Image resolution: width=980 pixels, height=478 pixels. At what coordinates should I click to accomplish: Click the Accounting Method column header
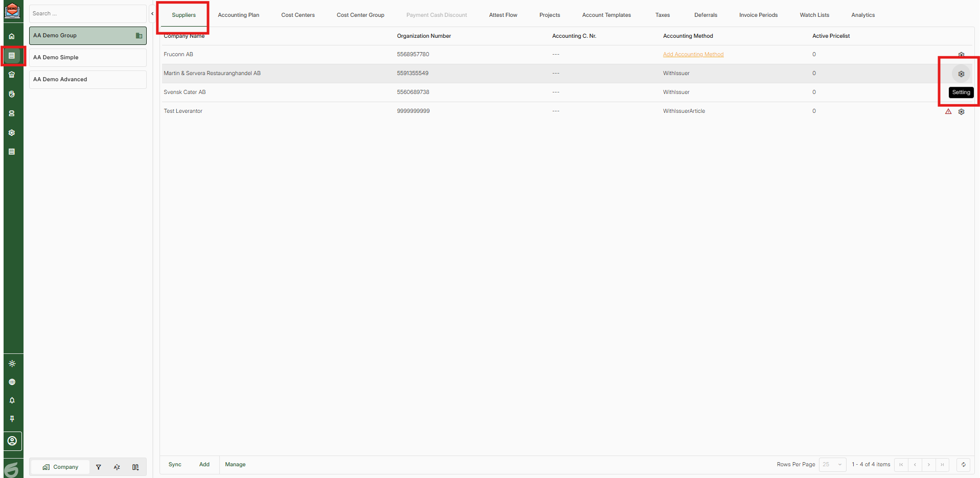point(688,36)
